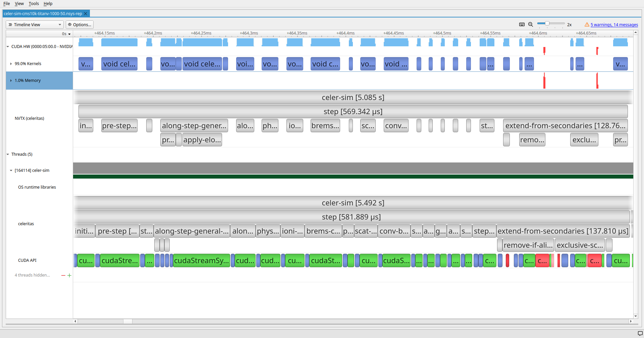Viewport: 644px width, 338px height.
Task: Open the Timeline View dropdown
Action: tap(35, 25)
